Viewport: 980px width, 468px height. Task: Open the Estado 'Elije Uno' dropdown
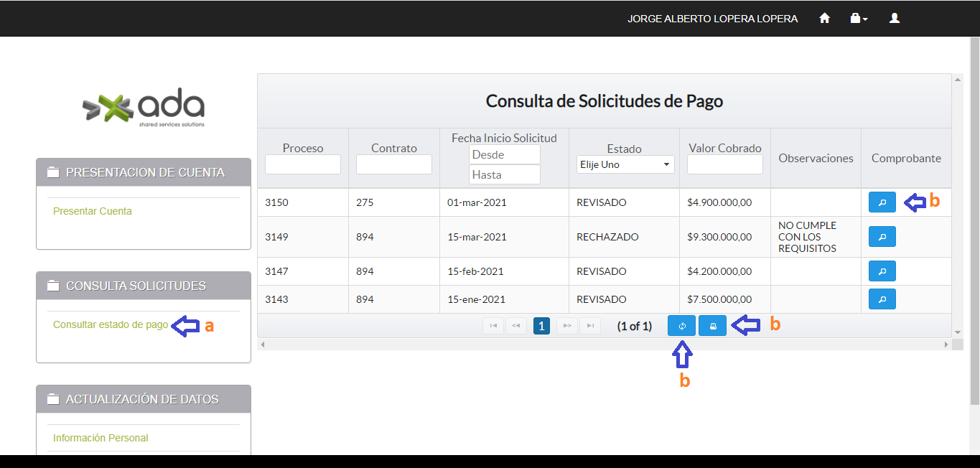(625, 164)
